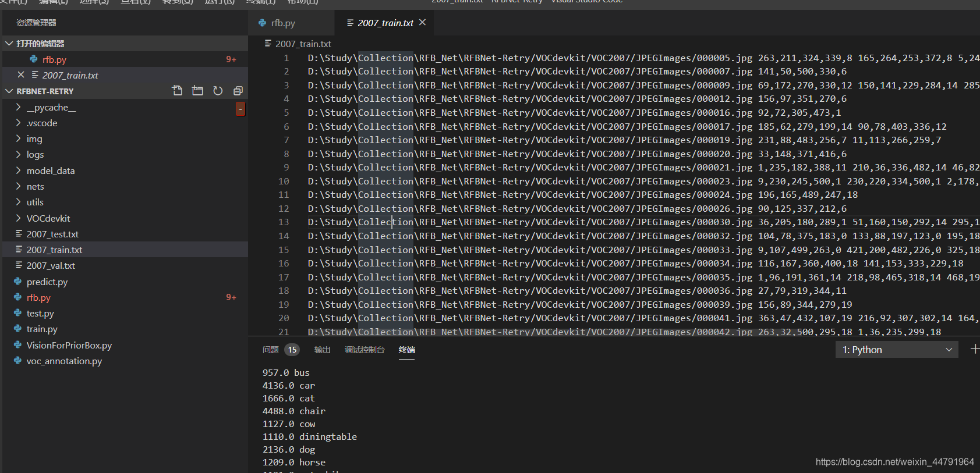980x473 pixels.
Task: Click the 9+ badge beside rfb.py in tree
Action: click(x=231, y=297)
